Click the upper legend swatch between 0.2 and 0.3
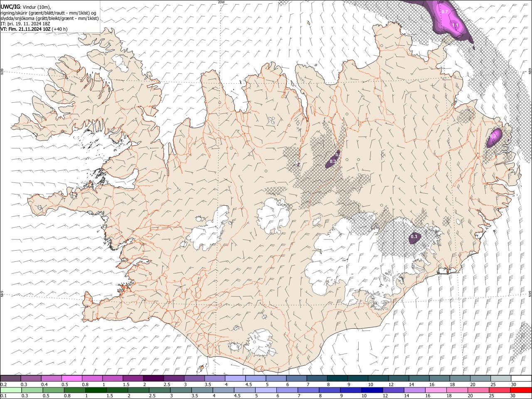The width and height of the screenshot is (532, 399). pos(10,378)
